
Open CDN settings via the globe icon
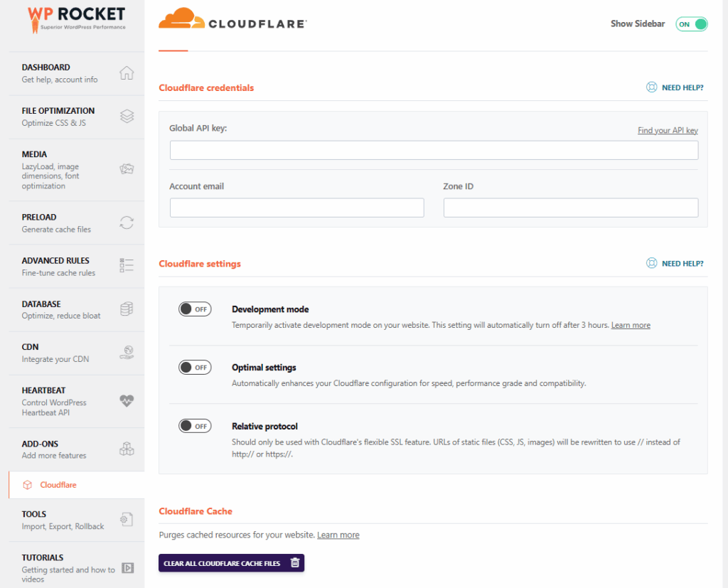click(126, 353)
